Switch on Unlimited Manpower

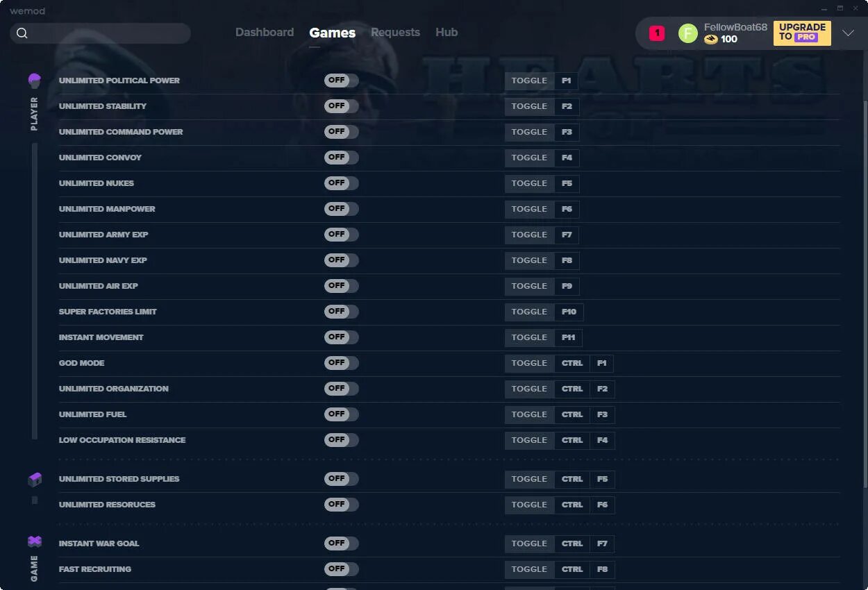[x=342, y=209]
